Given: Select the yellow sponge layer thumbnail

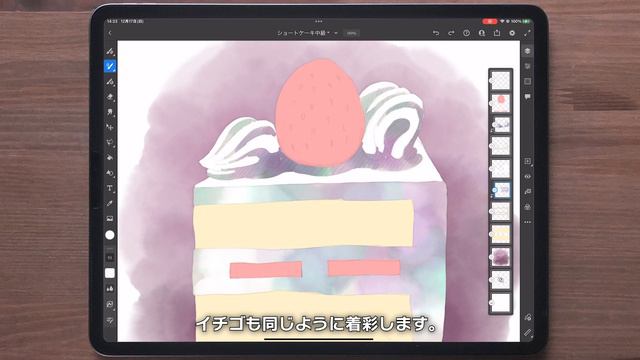Looking at the screenshot, I should [501, 234].
